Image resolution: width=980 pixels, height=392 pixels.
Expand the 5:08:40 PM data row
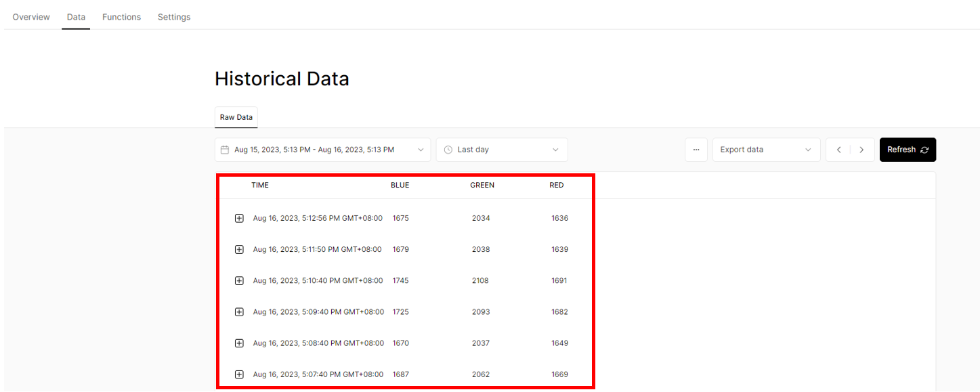[x=239, y=343]
